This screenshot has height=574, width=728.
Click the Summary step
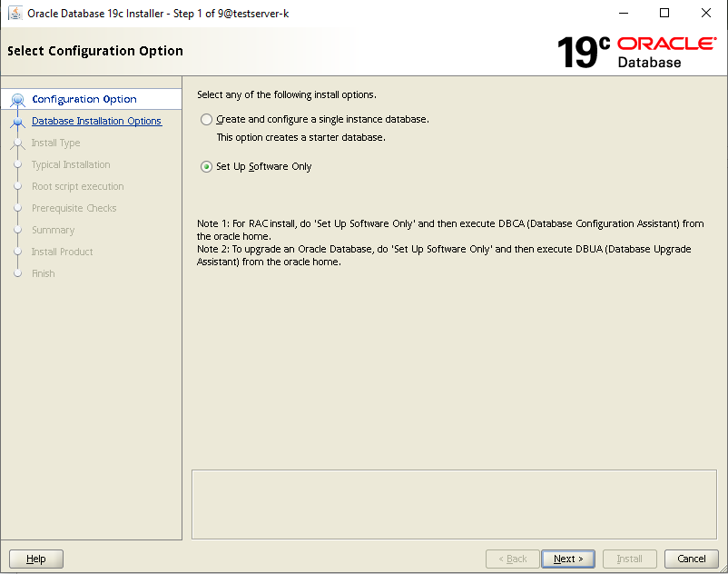[x=53, y=230]
